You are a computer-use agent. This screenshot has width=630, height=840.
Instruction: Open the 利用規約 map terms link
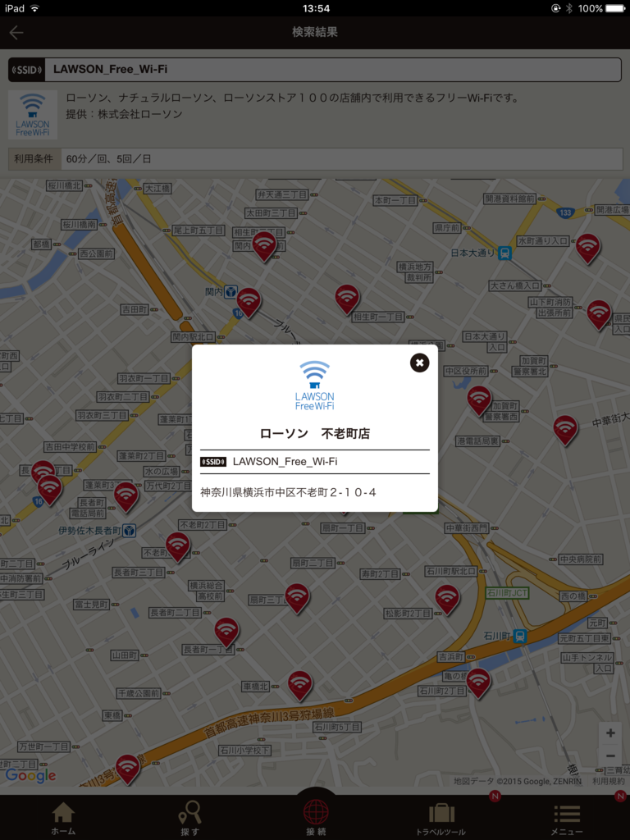[608, 781]
